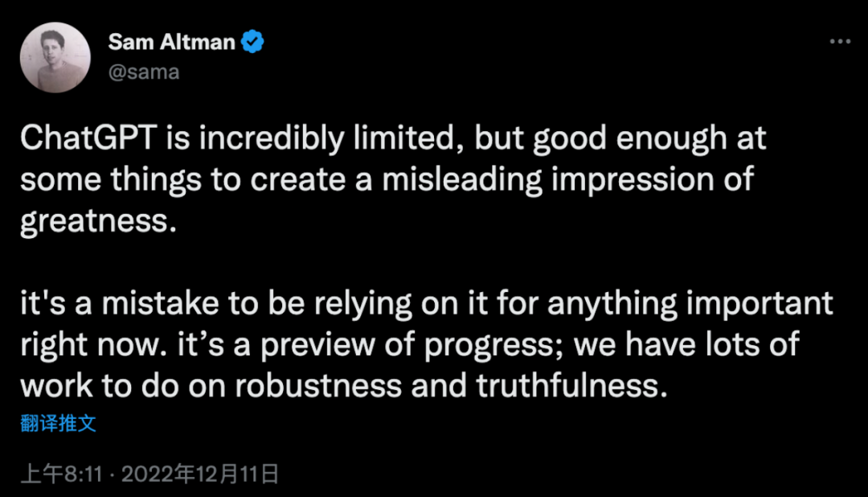This screenshot has width=868, height=497.
Task: Click the word "impression" in the tweet
Action: (x=633, y=179)
